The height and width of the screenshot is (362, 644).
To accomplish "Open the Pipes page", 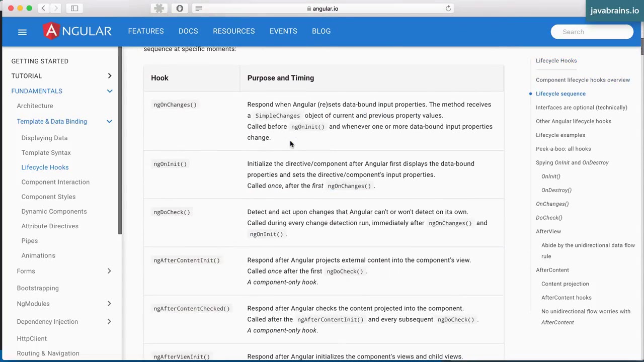I will [x=30, y=241].
